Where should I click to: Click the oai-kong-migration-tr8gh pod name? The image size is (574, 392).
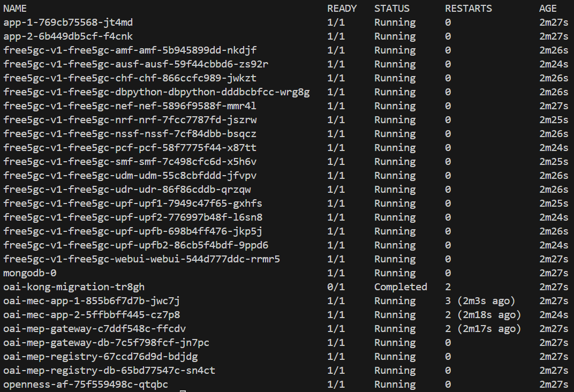point(74,287)
